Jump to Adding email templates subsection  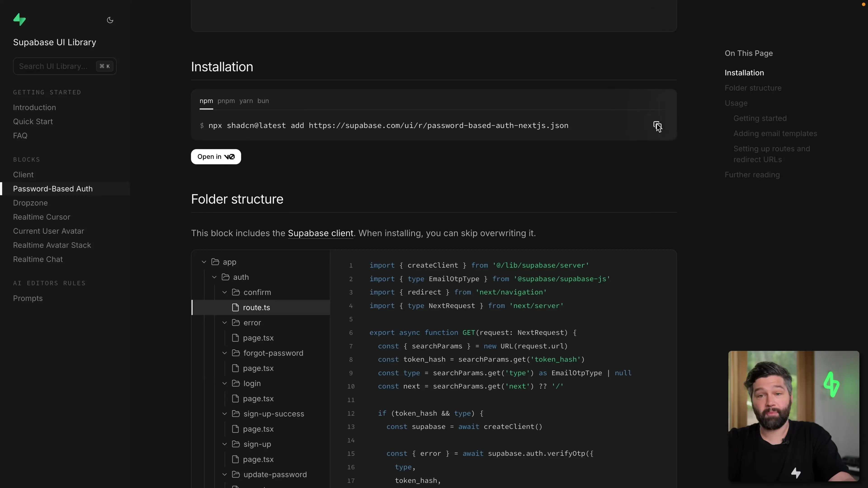(x=775, y=133)
